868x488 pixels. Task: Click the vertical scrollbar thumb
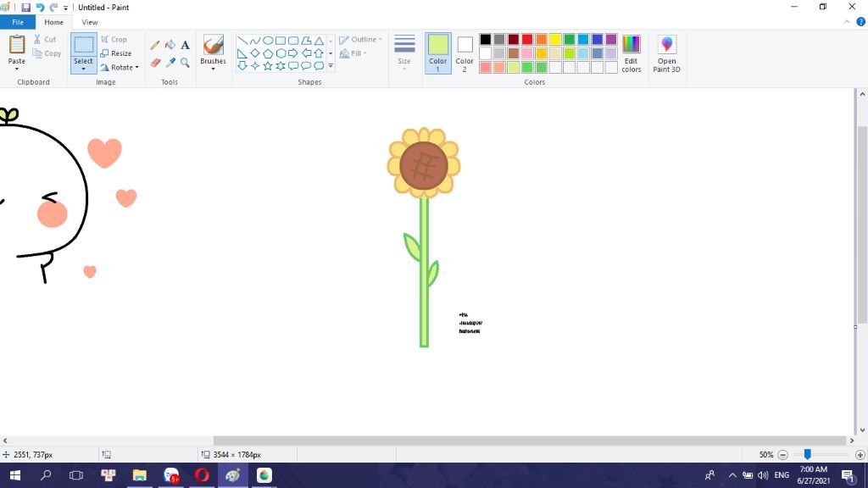[862, 224]
